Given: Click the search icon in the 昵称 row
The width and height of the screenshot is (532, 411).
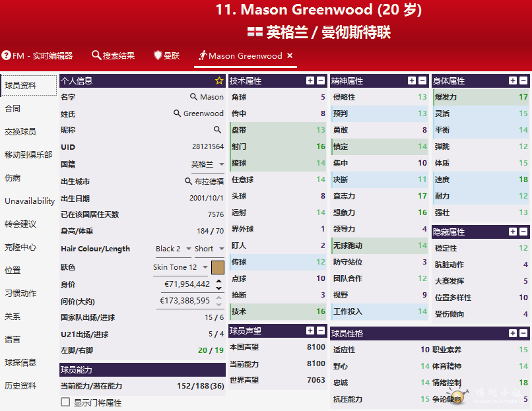Looking at the screenshot, I should point(217,130).
